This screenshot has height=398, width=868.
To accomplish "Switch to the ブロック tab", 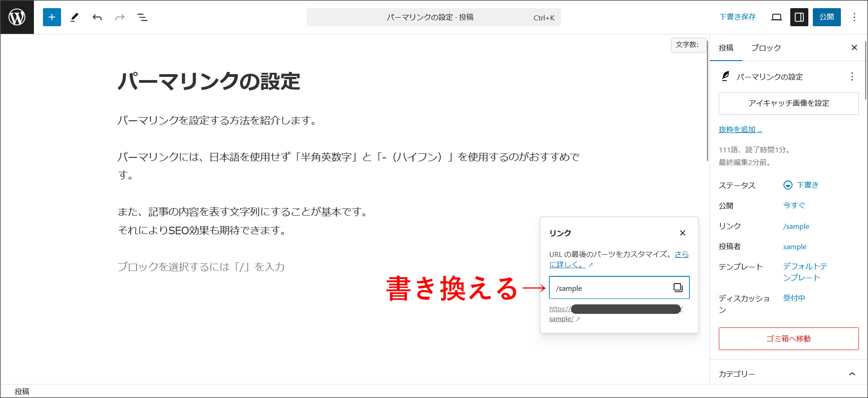I will [766, 48].
